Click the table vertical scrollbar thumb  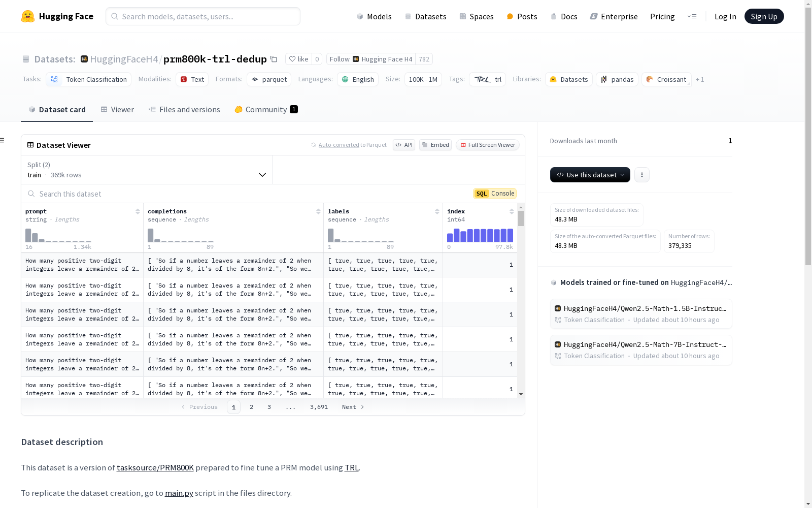point(521,218)
